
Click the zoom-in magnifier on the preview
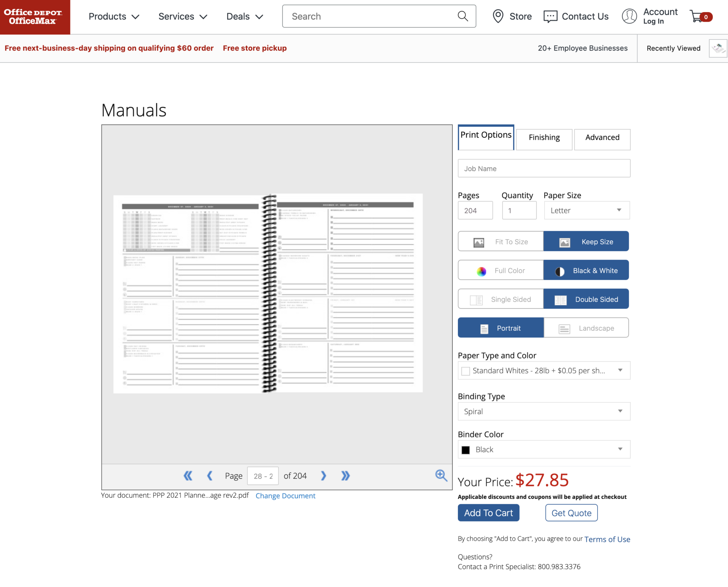(x=441, y=475)
